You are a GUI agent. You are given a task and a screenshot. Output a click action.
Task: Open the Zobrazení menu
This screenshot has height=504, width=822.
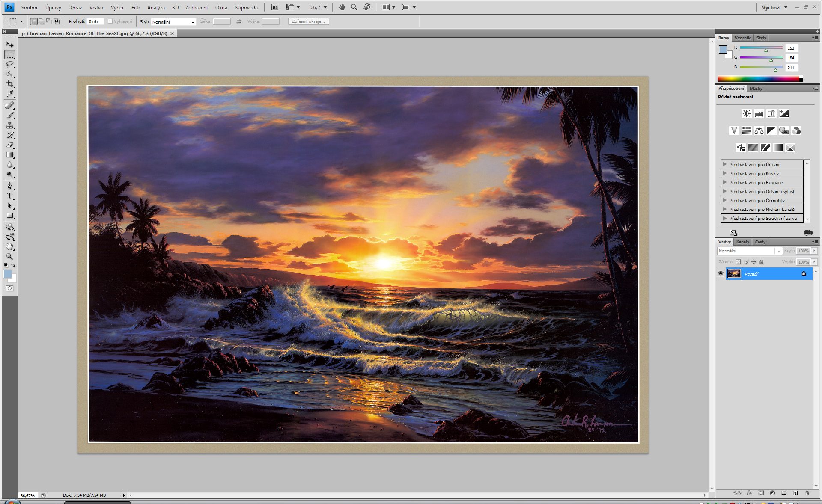tap(197, 7)
